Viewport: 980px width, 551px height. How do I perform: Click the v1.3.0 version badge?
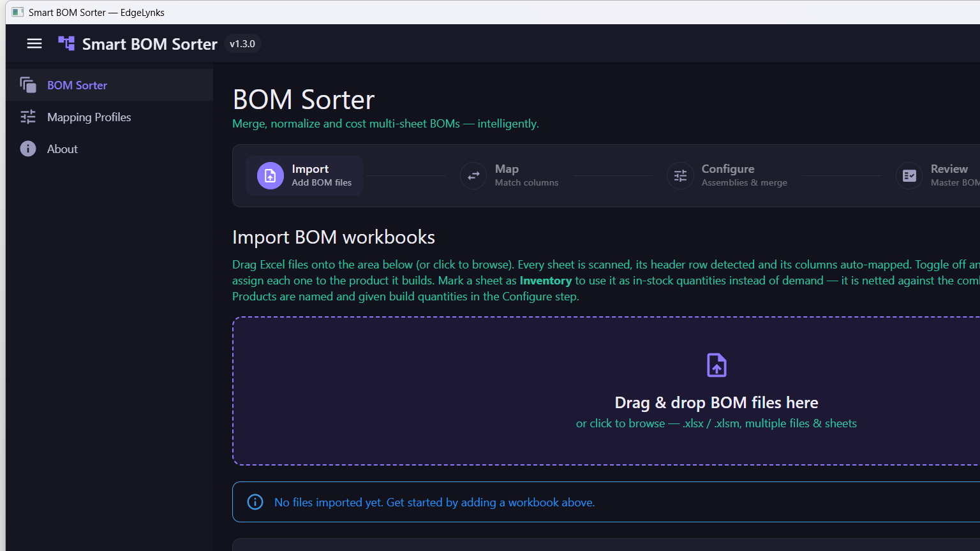pos(242,43)
